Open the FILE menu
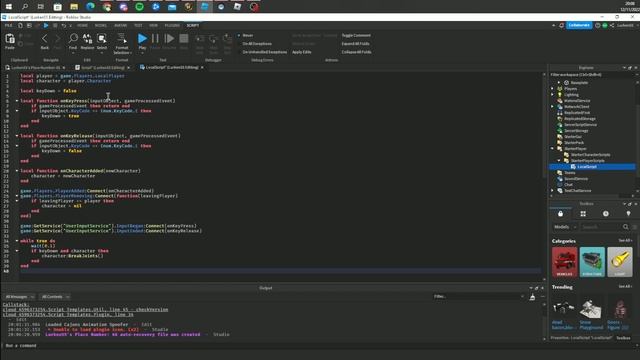 pos(8,25)
